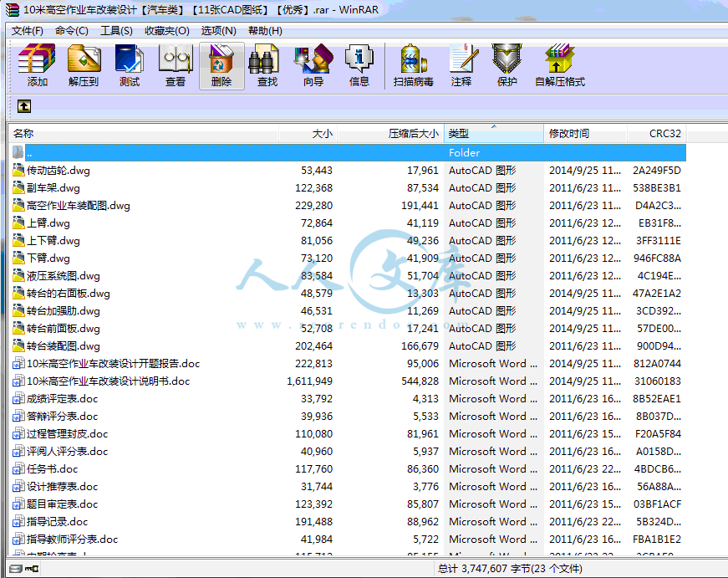This screenshot has width=728, height=578.
Task: Open the 工具(S) menu
Action: coord(116,31)
